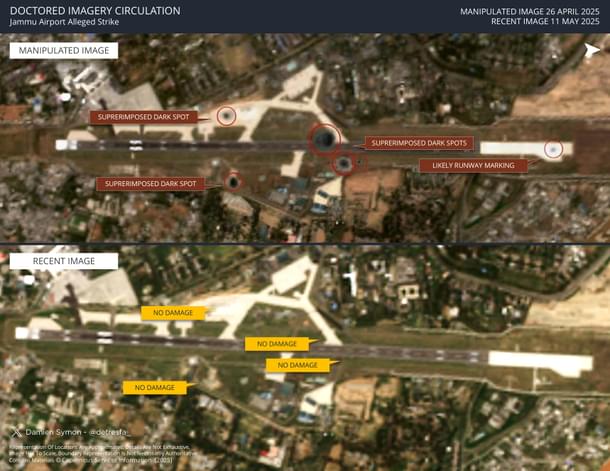Viewport: 610px width, 471px height.
Task: Click the DOCTORED IMAGERY CIRCULATION title
Action: point(95,10)
